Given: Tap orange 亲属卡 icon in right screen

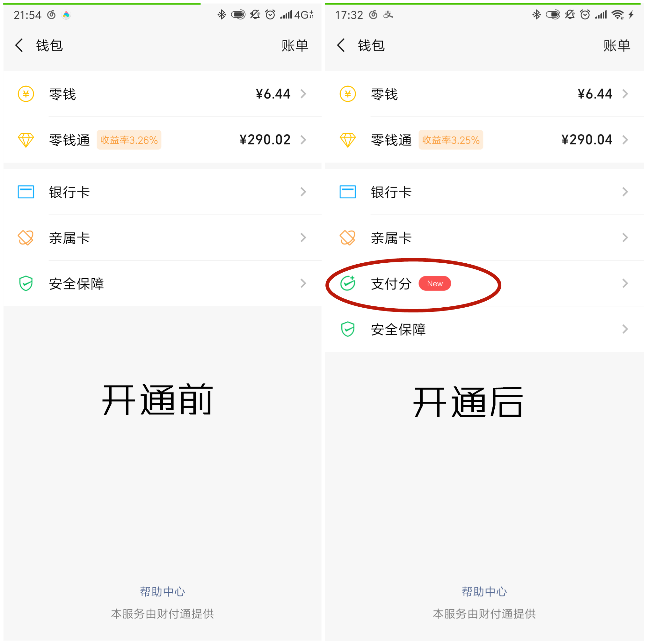Looking at the screenshot, I should 348,238.
